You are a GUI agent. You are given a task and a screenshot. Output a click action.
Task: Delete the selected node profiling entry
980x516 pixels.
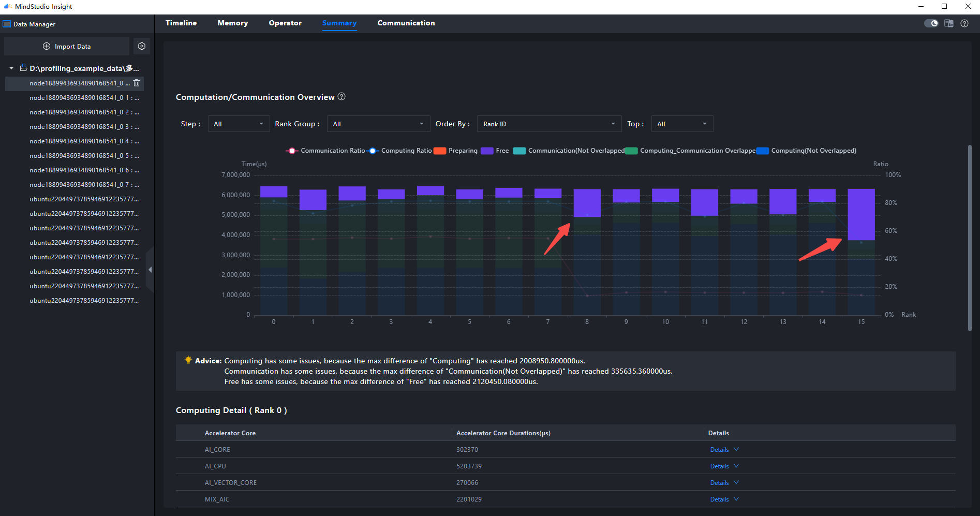[x=137, y=83]
